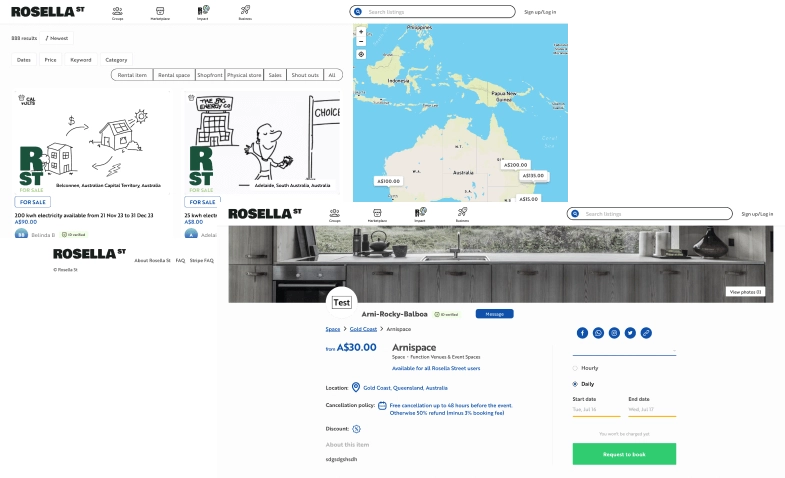Click the search magnifier icon on the Arnispace page

[575, 214]
